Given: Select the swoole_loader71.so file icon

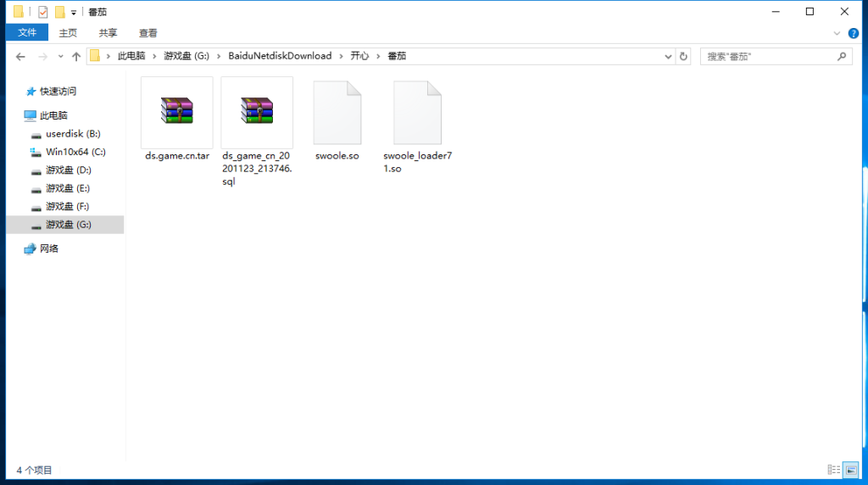Looking at the screenshot, I should [x=417, y=113].
